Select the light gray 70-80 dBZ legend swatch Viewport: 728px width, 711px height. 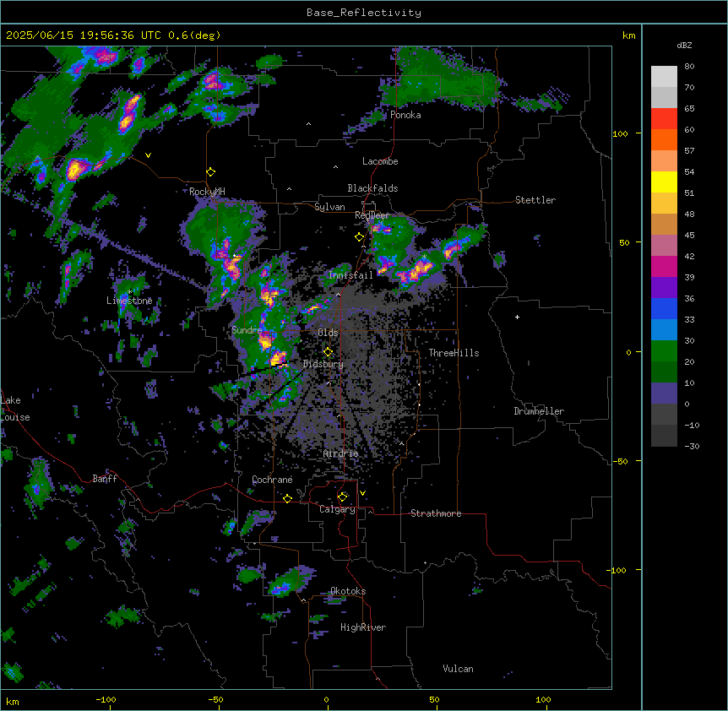664,77
